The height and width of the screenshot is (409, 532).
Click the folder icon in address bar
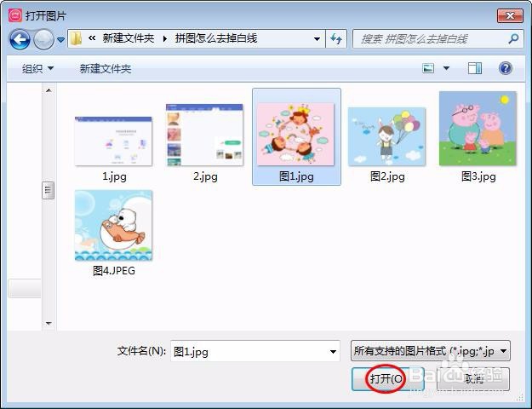[x=76, y=38]
